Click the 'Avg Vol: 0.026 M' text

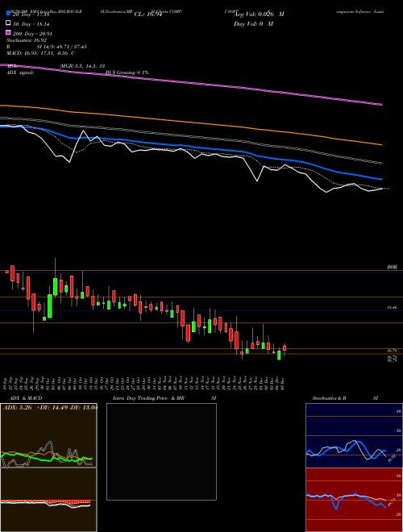pos(260,15)
